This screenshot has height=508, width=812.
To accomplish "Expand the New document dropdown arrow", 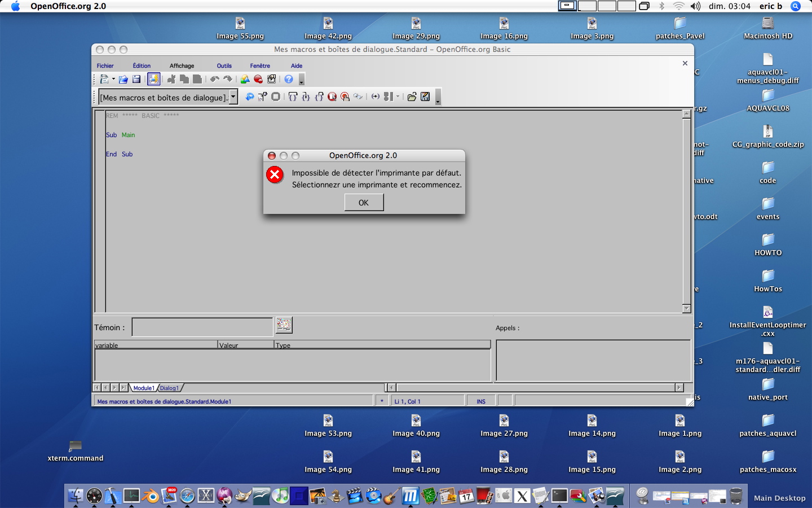I will click(113, 80).
